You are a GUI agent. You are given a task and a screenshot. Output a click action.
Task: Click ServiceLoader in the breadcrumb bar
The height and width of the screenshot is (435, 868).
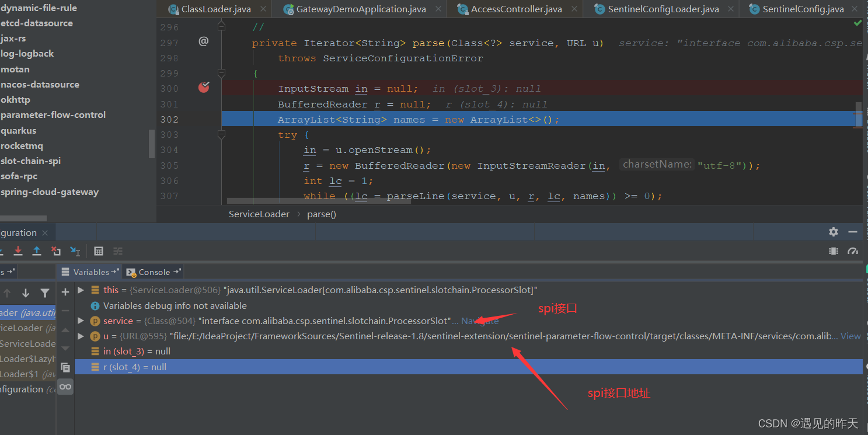[259, 214]
